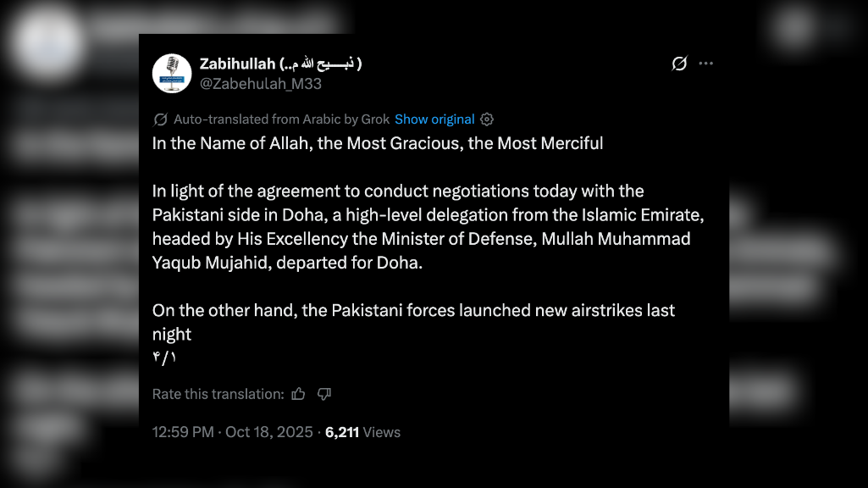Screen dimensions: 868x488
Task: Click the line 'In the Name of Allah'
Action: coord(378,143)
